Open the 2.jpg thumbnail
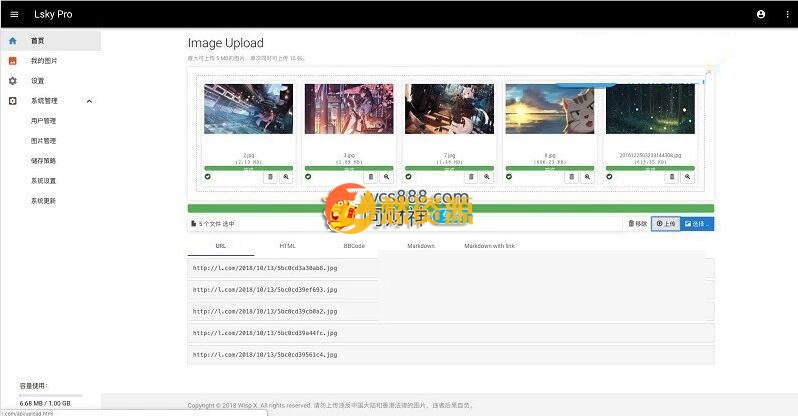Image resolution: width=798 pixels, height=416 pixels. coord(248,109)
